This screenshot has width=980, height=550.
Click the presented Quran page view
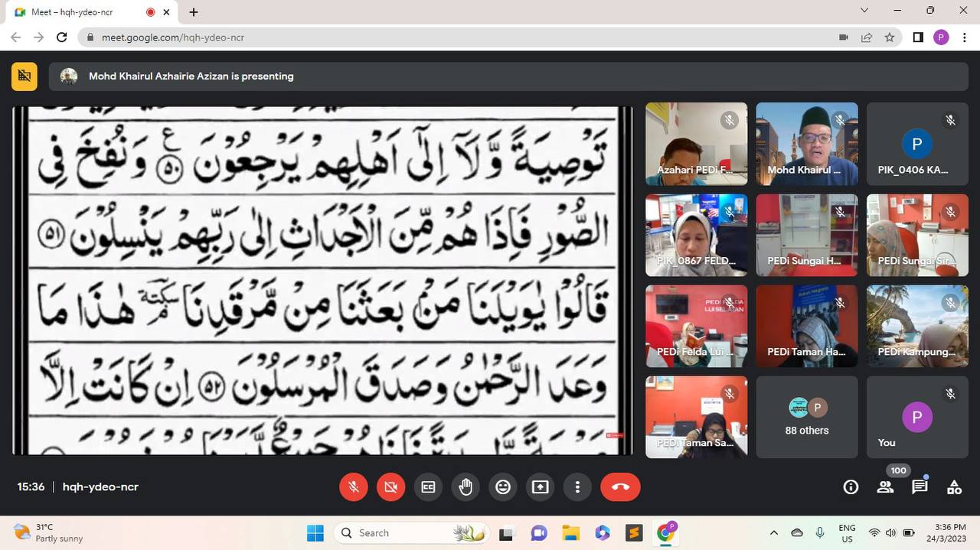click(x=322, y=280)
